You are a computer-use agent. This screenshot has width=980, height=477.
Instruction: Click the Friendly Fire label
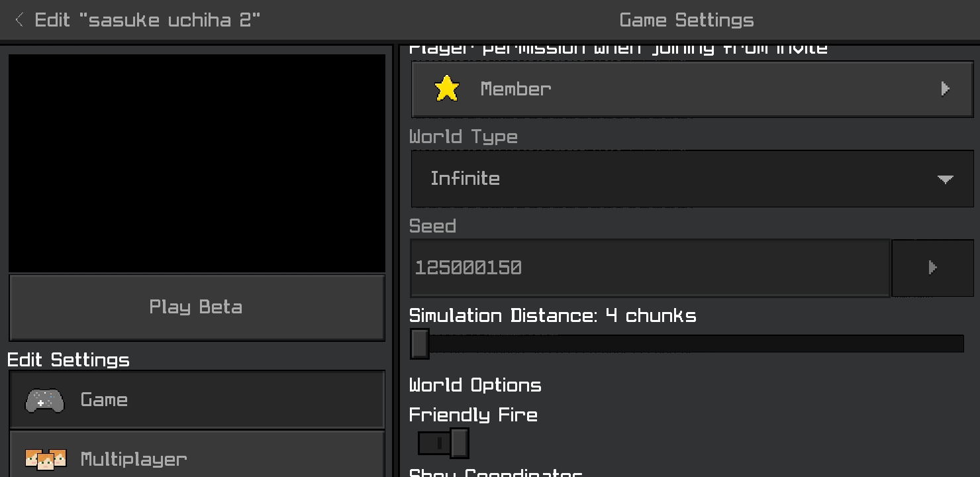click(473, 415)
